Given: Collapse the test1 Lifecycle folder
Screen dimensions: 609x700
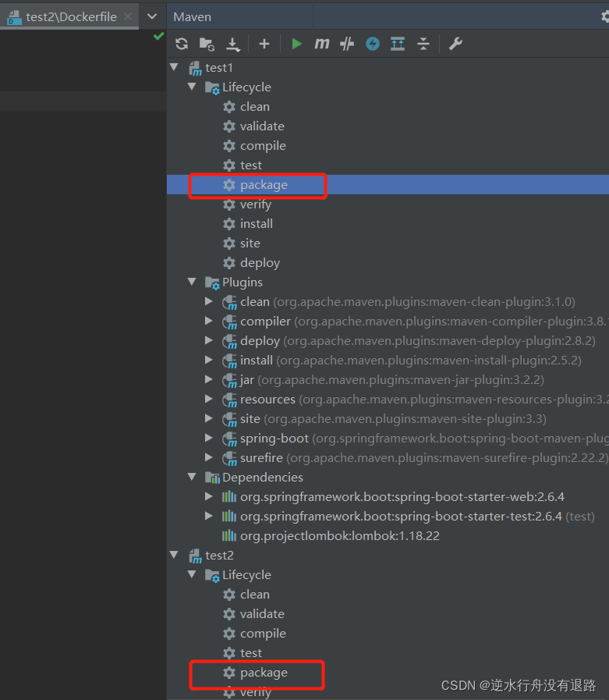Looking at the screenshot, I should 192,87.
